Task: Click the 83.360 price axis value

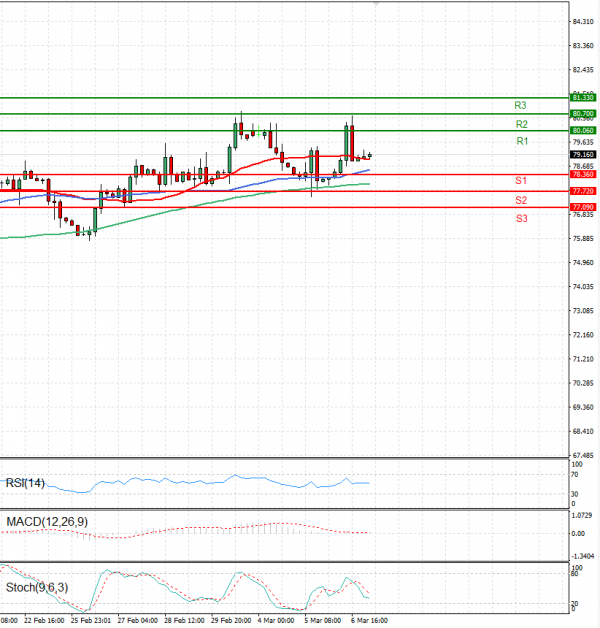Action: click(583, 46)
